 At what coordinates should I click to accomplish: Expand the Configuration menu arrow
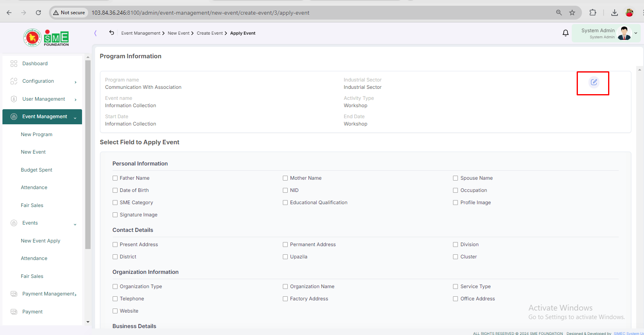[76, 82]
